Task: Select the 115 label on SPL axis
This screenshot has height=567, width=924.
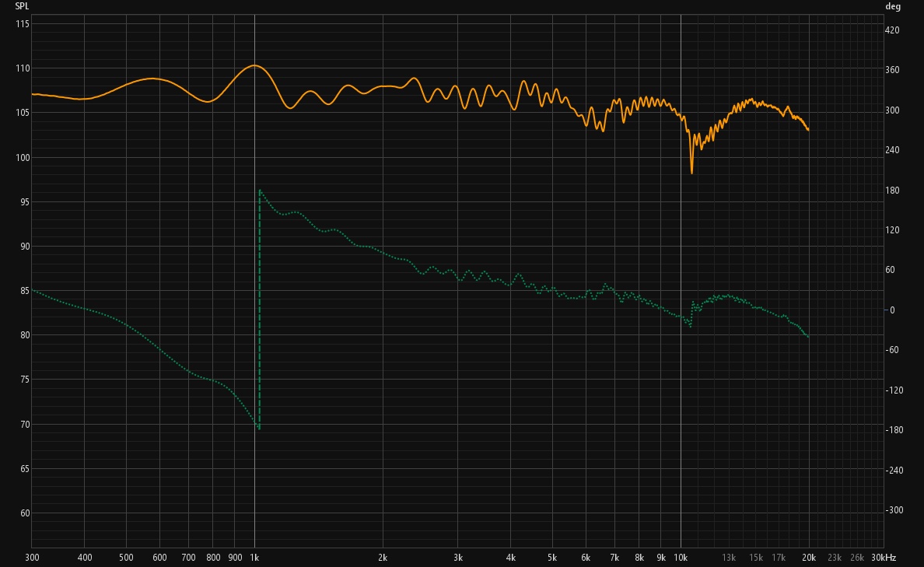Action: [23, 23]
